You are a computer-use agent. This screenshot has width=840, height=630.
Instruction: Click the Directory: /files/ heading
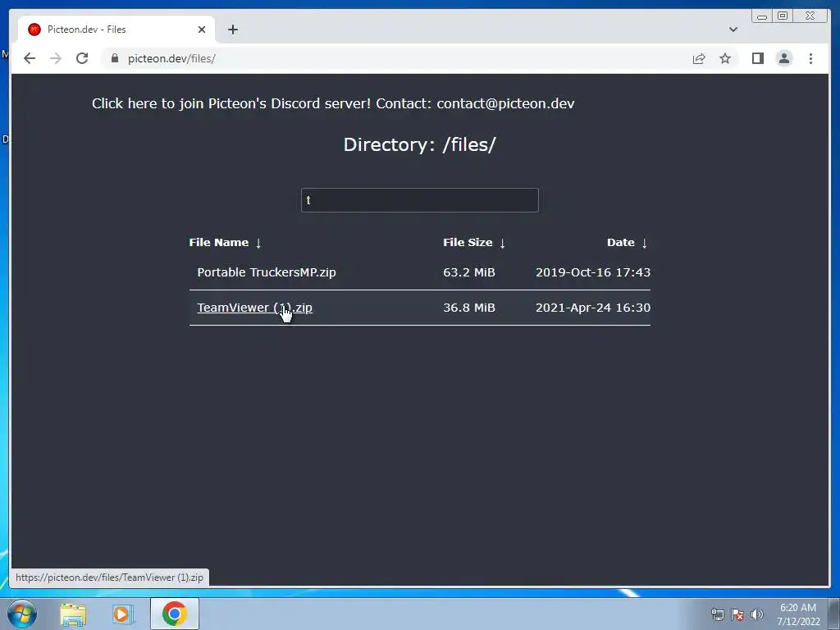(x=419, y=144)
